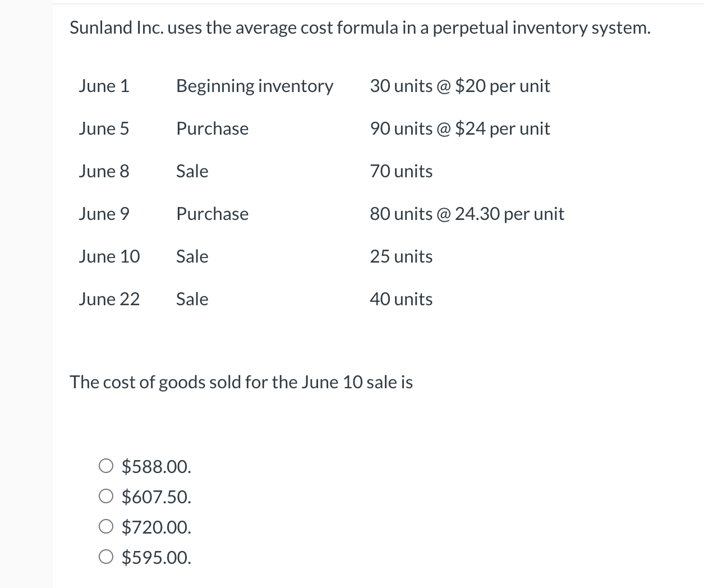Screen dimensions: 704x588
Task: Click the $595.00 answer label
Action: click(x=157, y=557)
